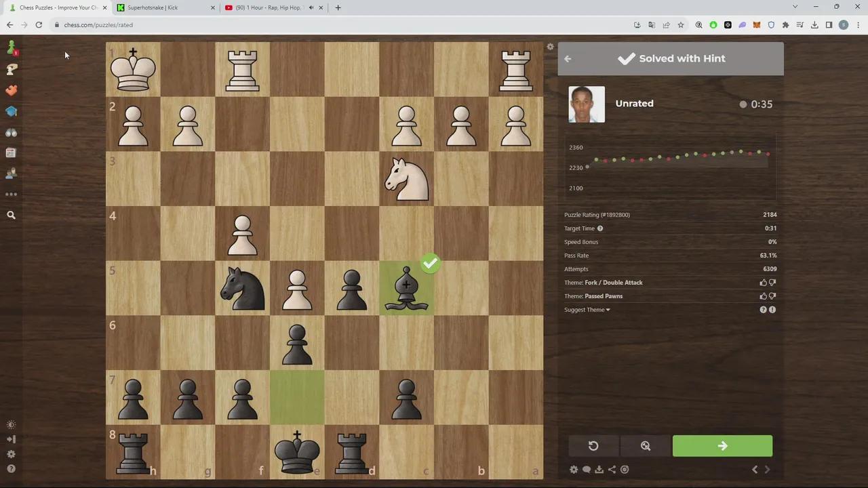The width and height of the screenshot is (868, 488).
Task: Download the puzzle with download icon
Action: tap(599, 470)
